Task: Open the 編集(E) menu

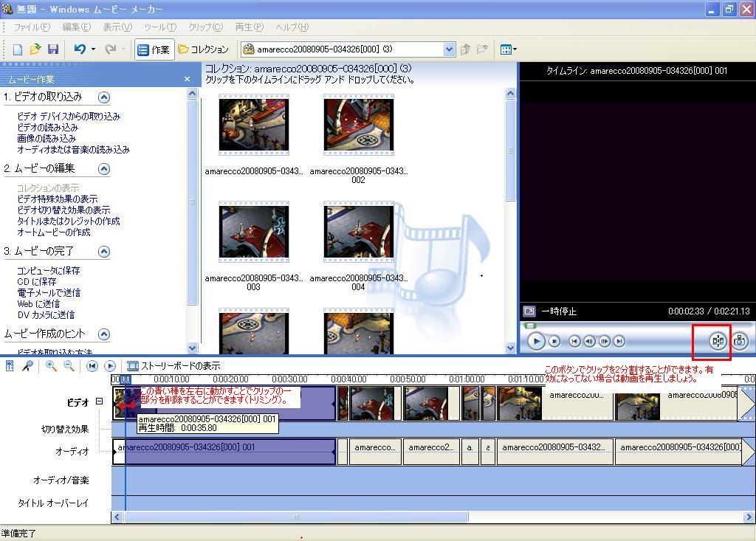Action: 77,27
